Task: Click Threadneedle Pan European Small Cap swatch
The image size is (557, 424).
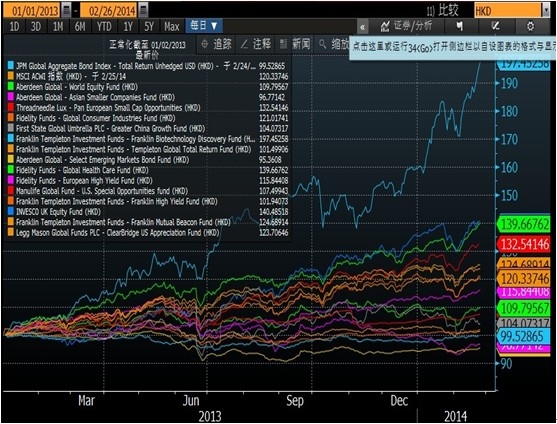Action: (x=11, y=107)
